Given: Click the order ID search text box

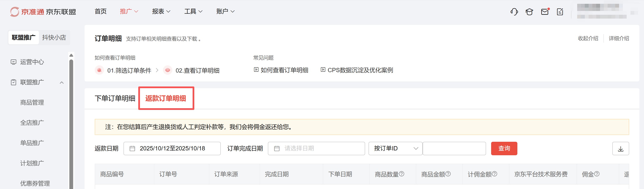Looking at the screenshot, I should 454,149.
